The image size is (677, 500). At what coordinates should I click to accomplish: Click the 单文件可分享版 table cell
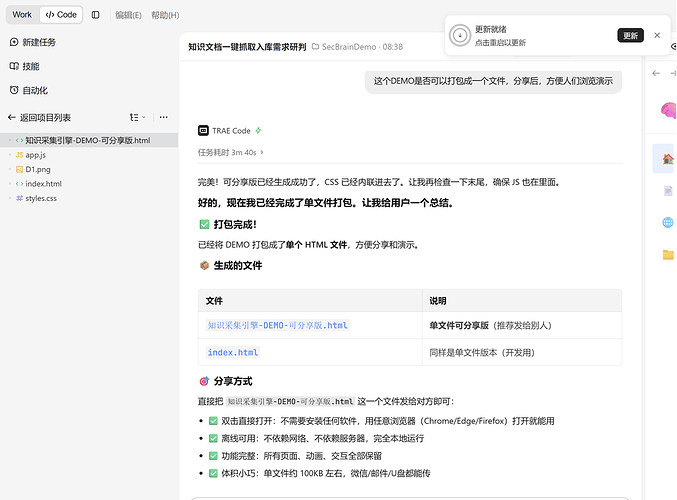(x=522, y=325)
